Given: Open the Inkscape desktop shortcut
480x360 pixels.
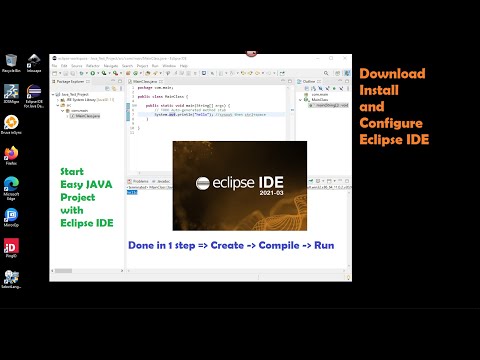Looking at the screenshot, I should pos(34,63).
